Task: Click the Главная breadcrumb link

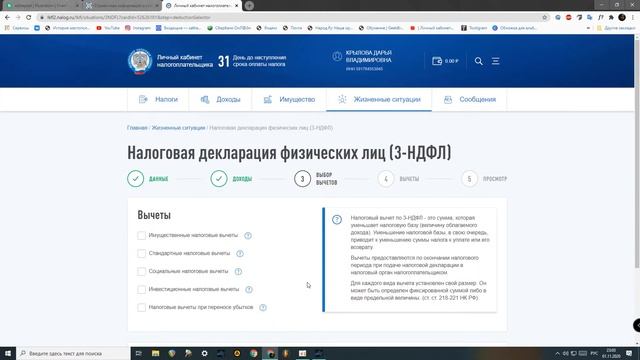Action: [x=137, y=128]
